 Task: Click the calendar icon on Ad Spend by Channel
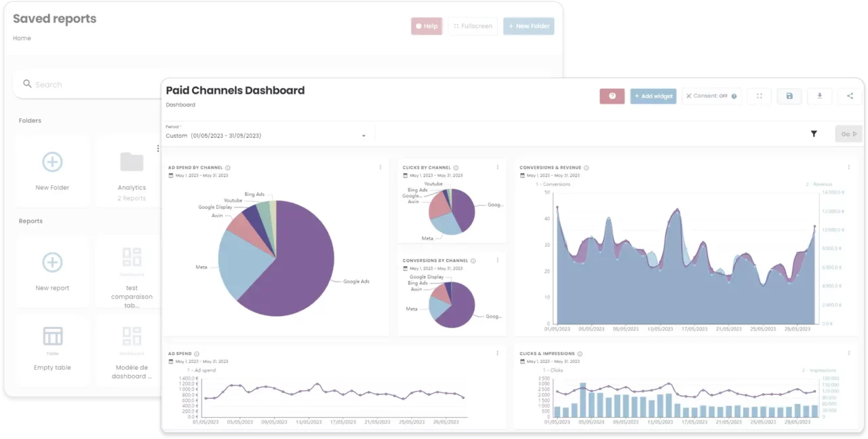(x=172, y=175)
